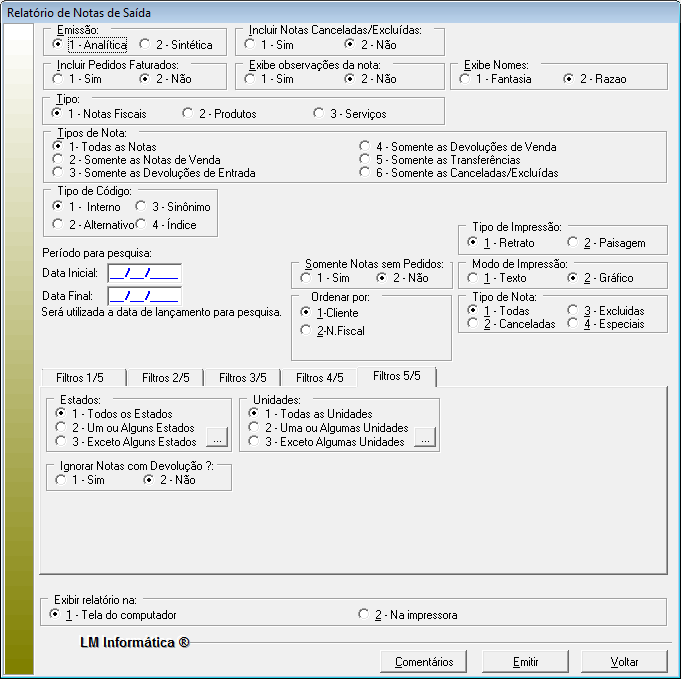Select 2 - Na impressora output option
Viewport: 681px width, 679px height.
[x=364, y=615]
